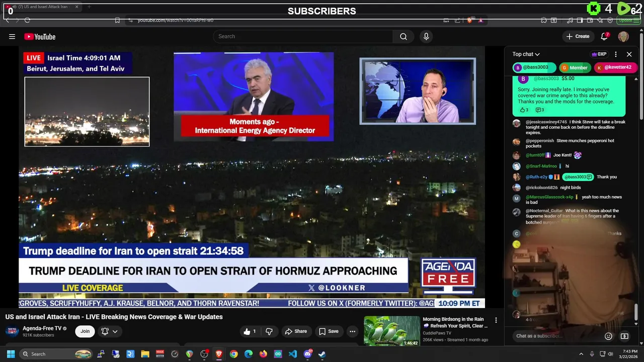
Task: Open the Agenda-Free TV channel name link
Action: click(x=42, y=328)
